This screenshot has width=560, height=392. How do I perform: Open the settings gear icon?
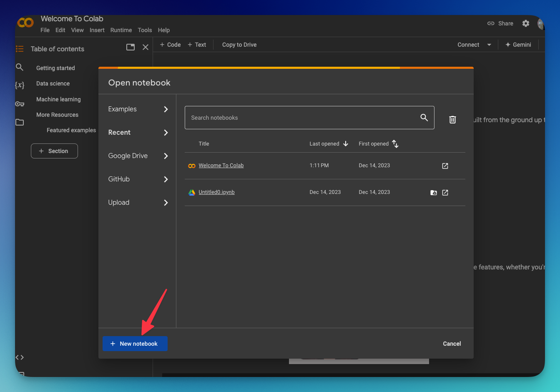526,23
